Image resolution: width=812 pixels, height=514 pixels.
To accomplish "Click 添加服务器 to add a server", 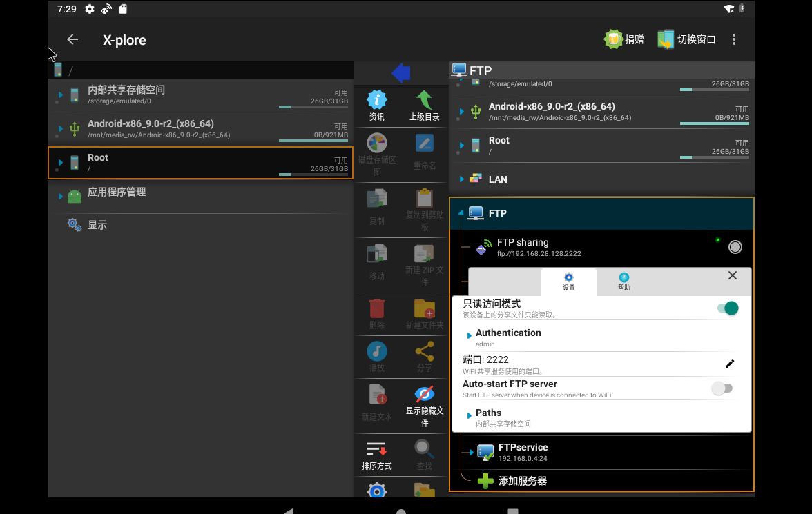I will (523, 481).
